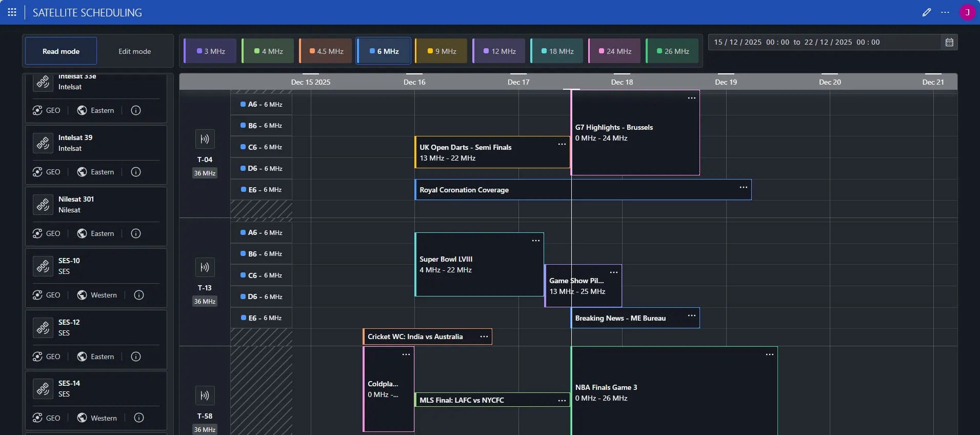Click the Dec 16 timeline date header

414,82
